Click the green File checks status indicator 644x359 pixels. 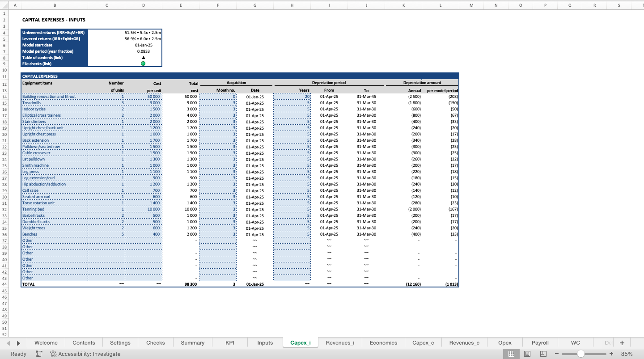pyautogui.click(x=143, y=63)
